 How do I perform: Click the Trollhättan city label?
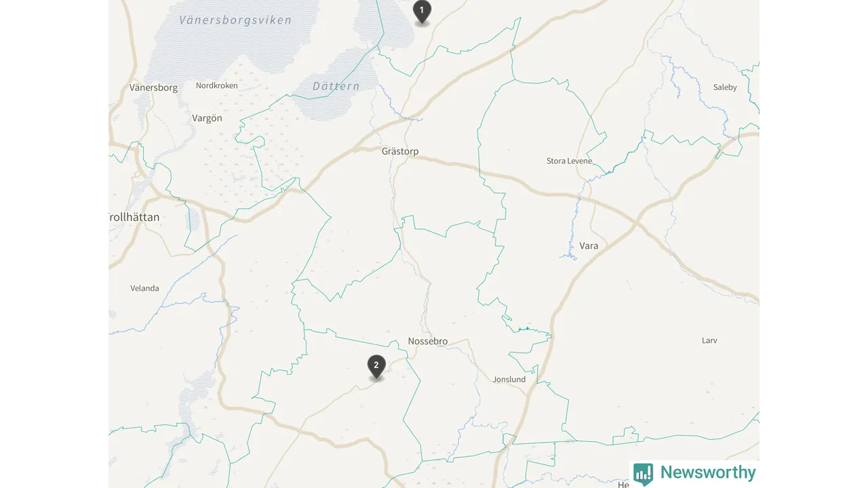pos(134,217)
